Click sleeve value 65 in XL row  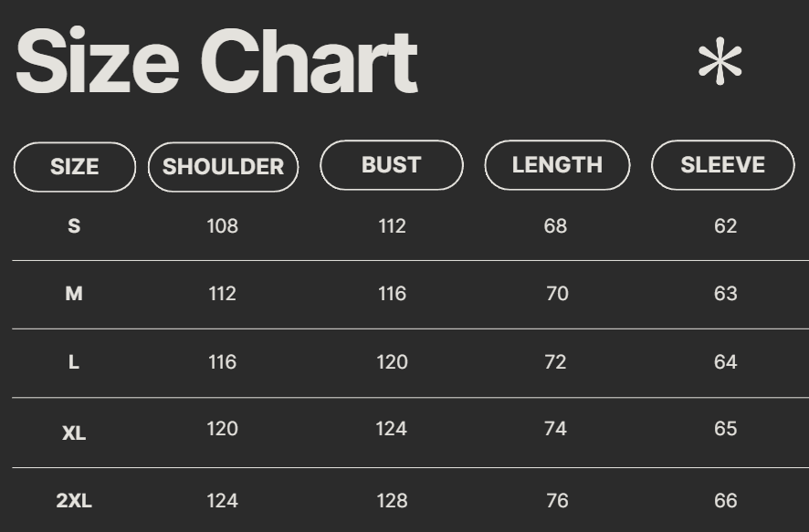[725, 429]
